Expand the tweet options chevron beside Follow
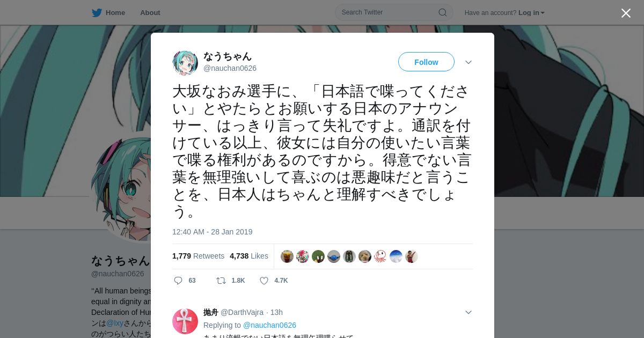This screenshot has width=644, height=338. [469, 62]
